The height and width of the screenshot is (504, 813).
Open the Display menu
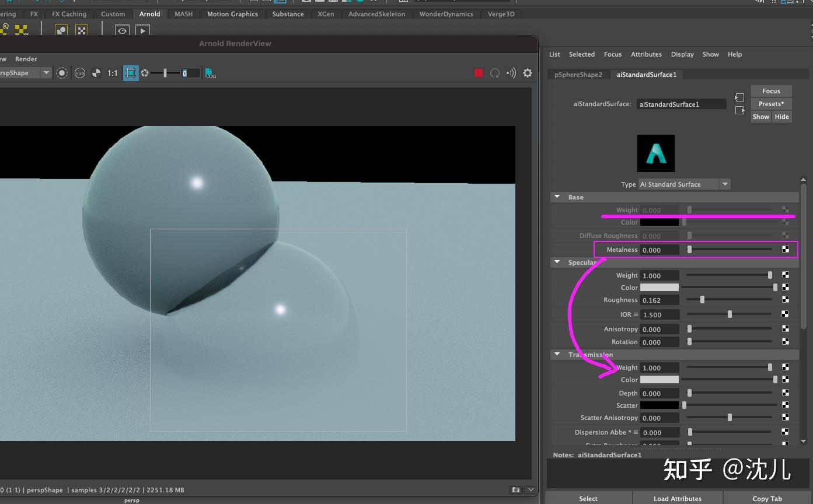(682, 54)
